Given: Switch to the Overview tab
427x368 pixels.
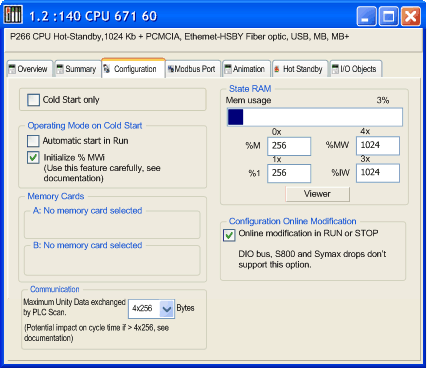Looking at the screenshot, I should click(29, 69).
